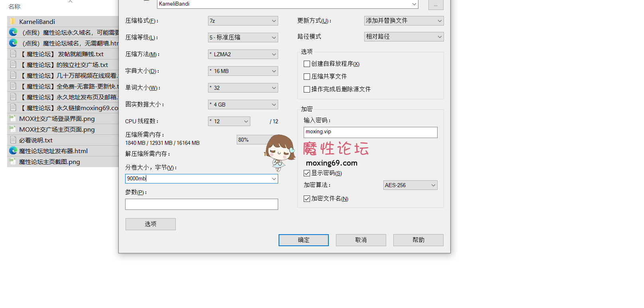Select MOX社交广场登录界面.png file name
Screen dimensions: 644x308
coord(57,119)
